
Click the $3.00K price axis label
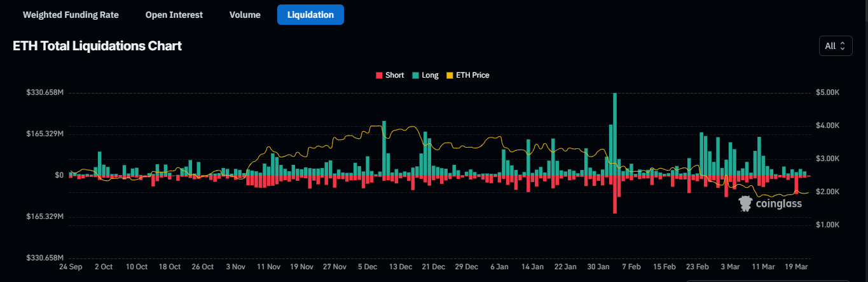(827, 159)
